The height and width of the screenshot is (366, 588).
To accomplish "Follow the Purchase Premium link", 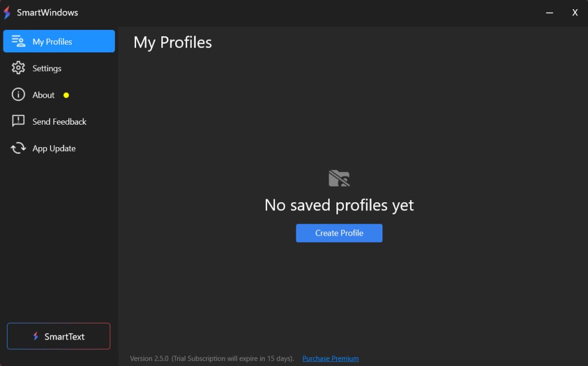I will pyautogui.click(x=330, y=359).
